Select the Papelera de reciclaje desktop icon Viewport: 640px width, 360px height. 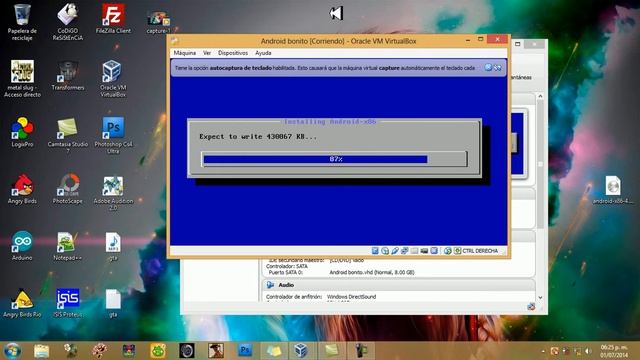[x=22, y=22]
